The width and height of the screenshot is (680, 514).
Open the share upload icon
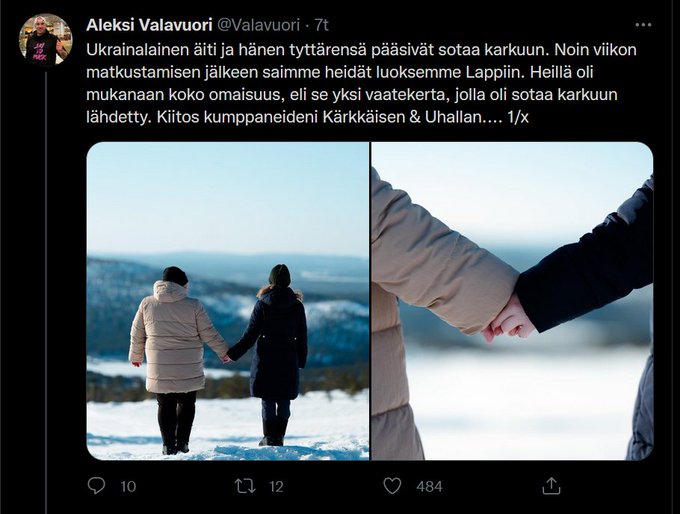(x=551, y=486)
